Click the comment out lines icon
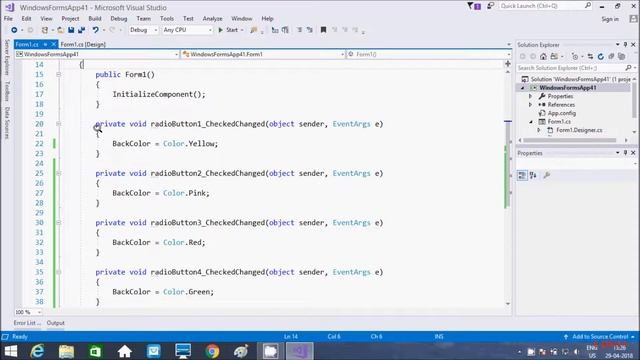This screenshot has width=640, height=360. coord(299,30)
